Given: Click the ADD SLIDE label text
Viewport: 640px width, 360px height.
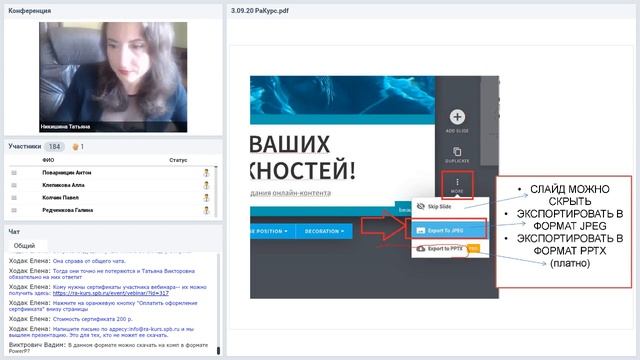Looking at the screenshot, I should (457, 131).
